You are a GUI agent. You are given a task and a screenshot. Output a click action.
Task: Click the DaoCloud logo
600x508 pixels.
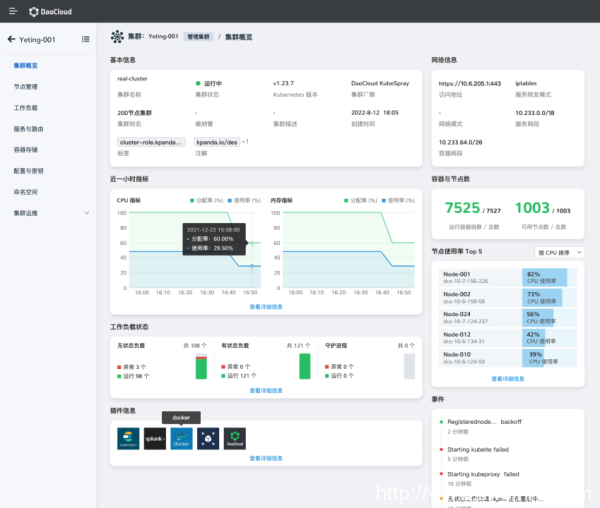tap(45, 11)
